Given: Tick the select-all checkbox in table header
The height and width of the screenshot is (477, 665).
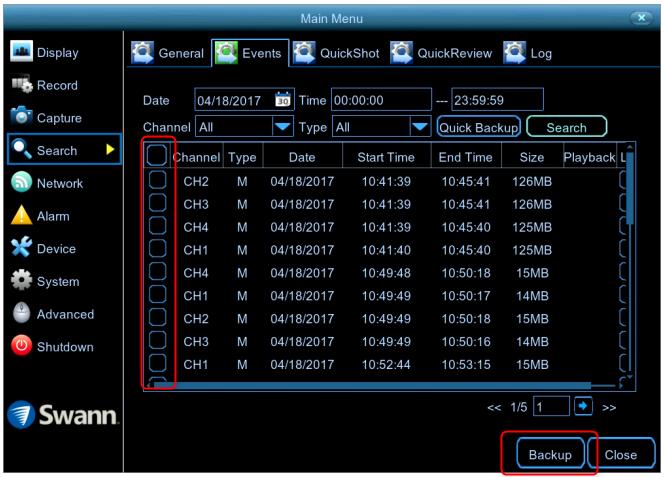Looking at the screenshot, I should 156,157.
